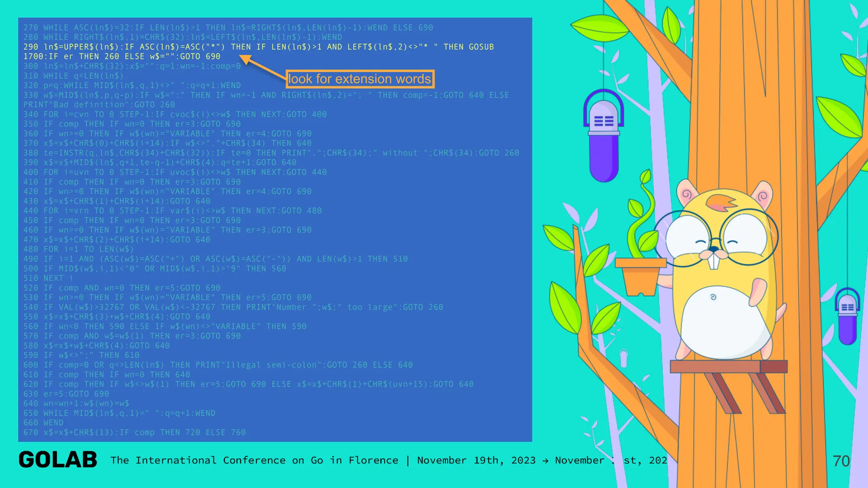Viewport: 868px width, 488px height.
Task: Click code line 670 at the bottom
Action: (134, 433)
